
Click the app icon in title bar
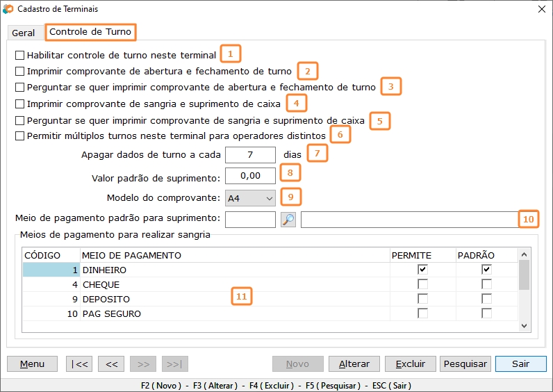8,9
